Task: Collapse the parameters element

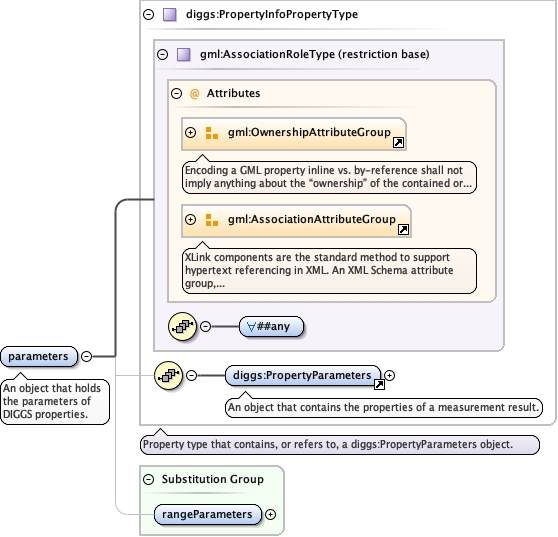Action: click(x=86, y=356)
